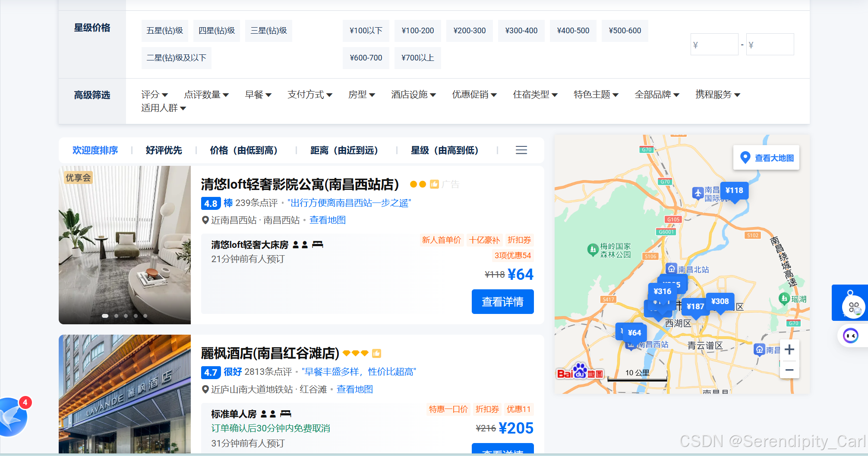Click the 瑶湖 park icon on map
This screenshot has height=456, width=868.
784,298
